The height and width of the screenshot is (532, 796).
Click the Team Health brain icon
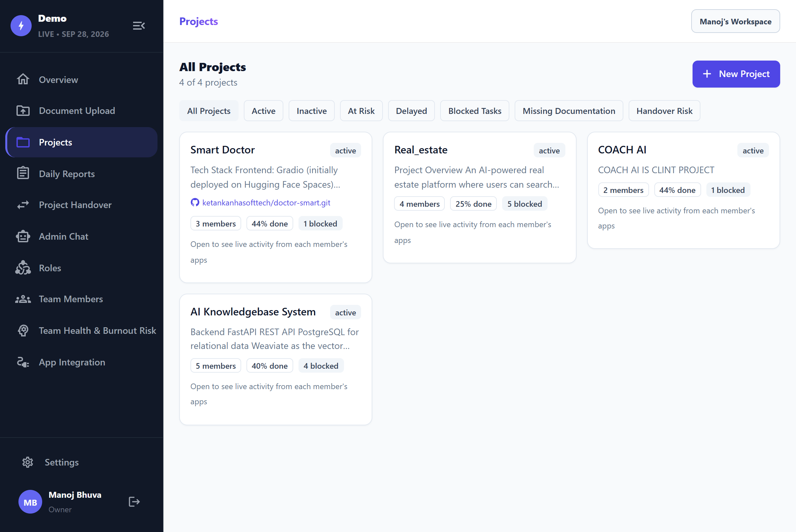23,331
